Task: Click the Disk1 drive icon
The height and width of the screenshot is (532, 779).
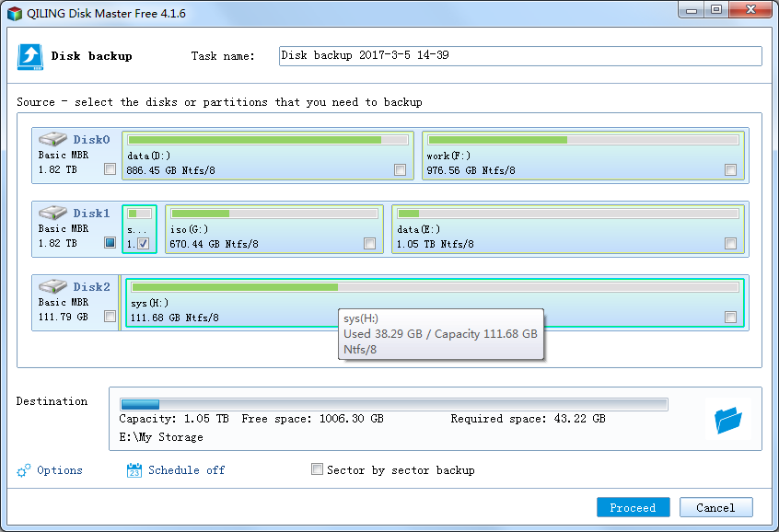Action: (52, 213)
